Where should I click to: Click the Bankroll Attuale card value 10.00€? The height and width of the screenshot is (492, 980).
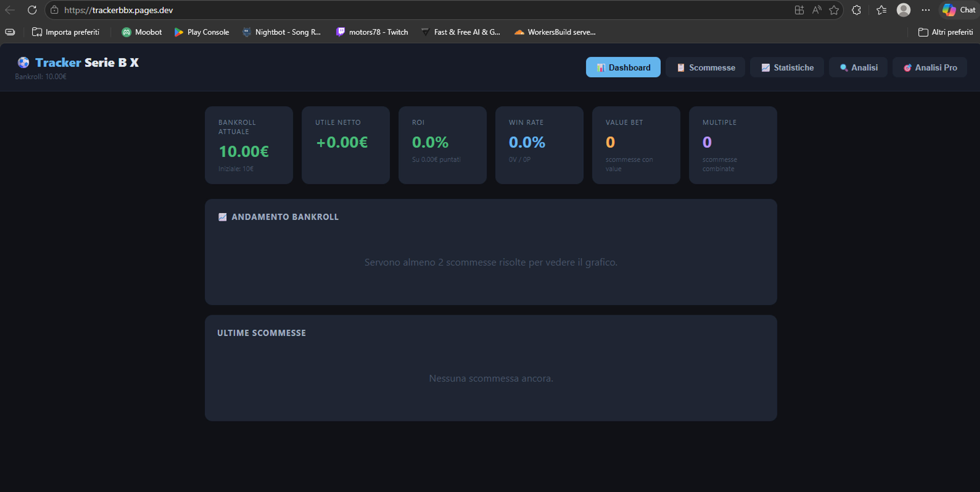tap(244, 151)
